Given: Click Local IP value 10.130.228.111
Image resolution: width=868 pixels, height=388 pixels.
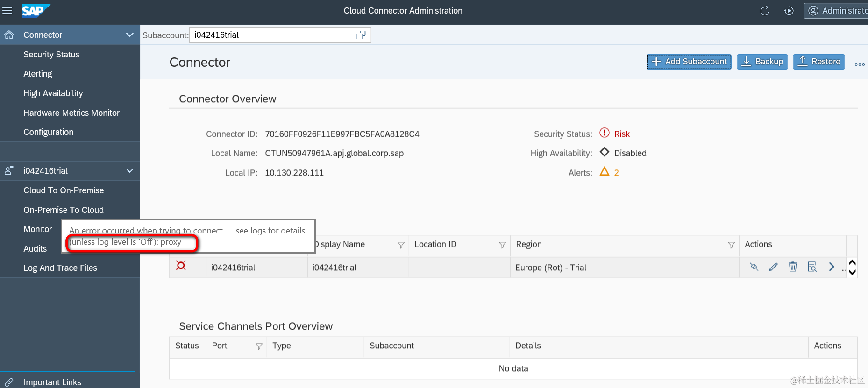Looking at the screenshot, I should point(294,173).
